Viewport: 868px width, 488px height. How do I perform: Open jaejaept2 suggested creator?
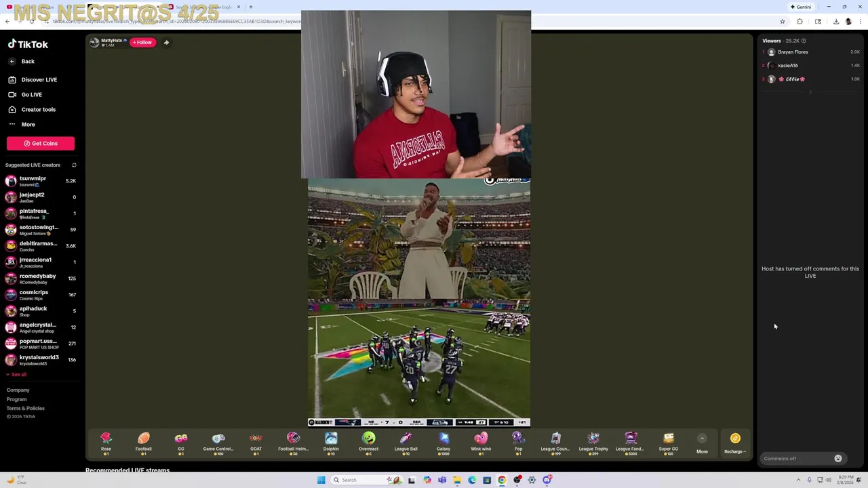click(x=41, y=197)
